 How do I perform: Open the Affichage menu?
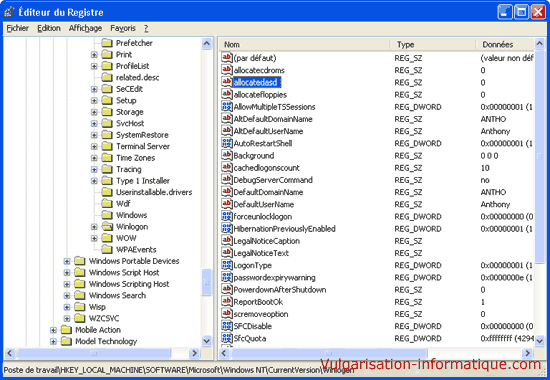tap(85, 28)
